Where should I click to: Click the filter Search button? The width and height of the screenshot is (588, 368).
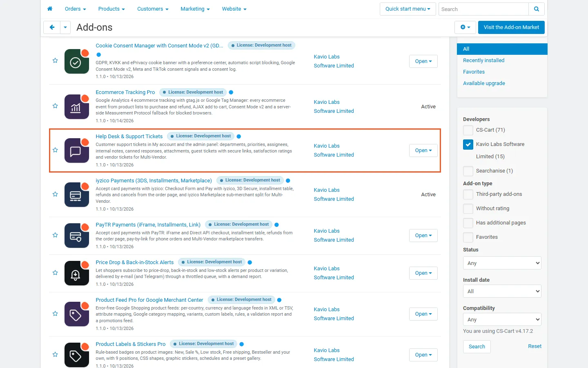(x=477, y=347)
